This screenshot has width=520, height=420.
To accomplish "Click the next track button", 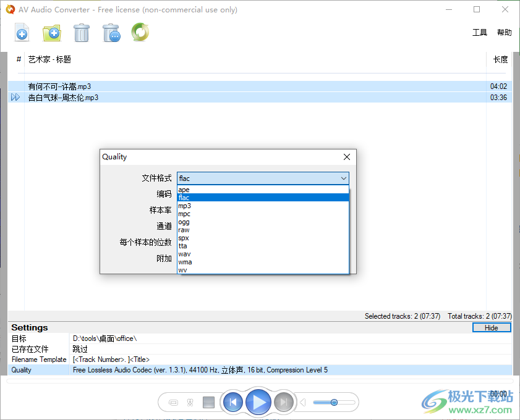I will click(x=284, y=402).
